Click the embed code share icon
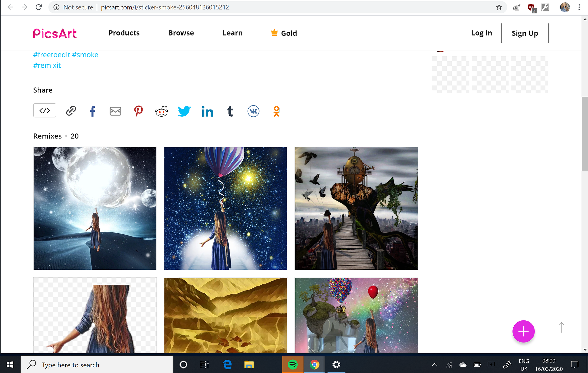Image resolution: width=588 pixels, height=373 pixels. 45,110
